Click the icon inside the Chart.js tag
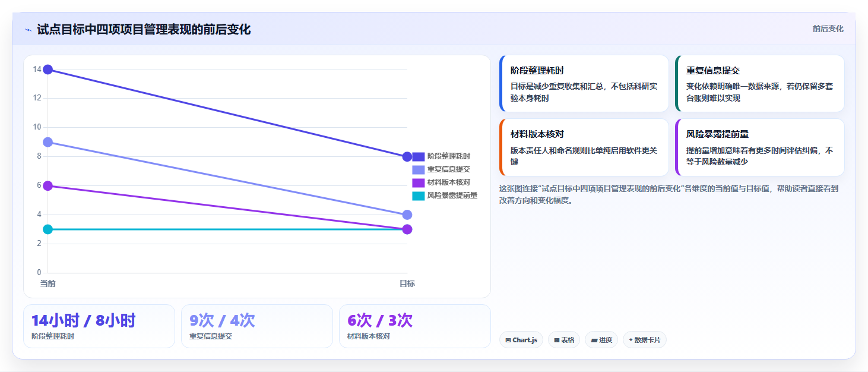 click(508, 341)
